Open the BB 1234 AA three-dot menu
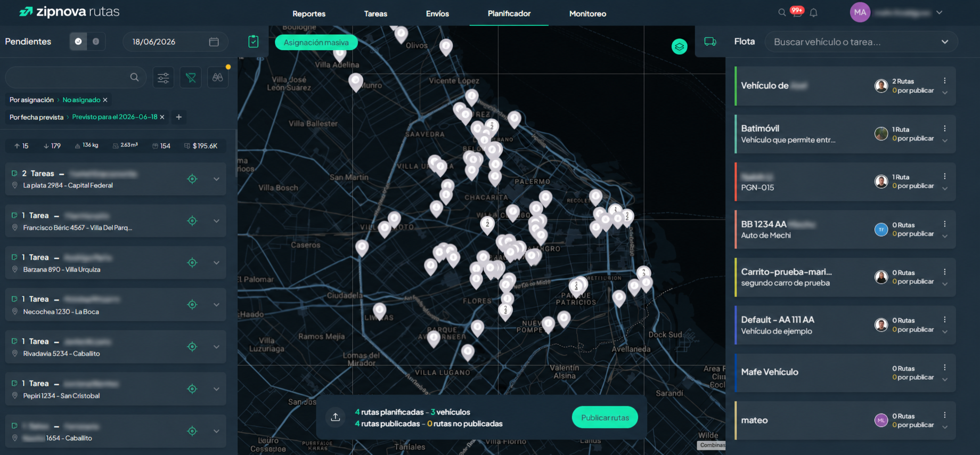Image resolution: width=980 pixels, height=455 pixels. pos(945,224)
